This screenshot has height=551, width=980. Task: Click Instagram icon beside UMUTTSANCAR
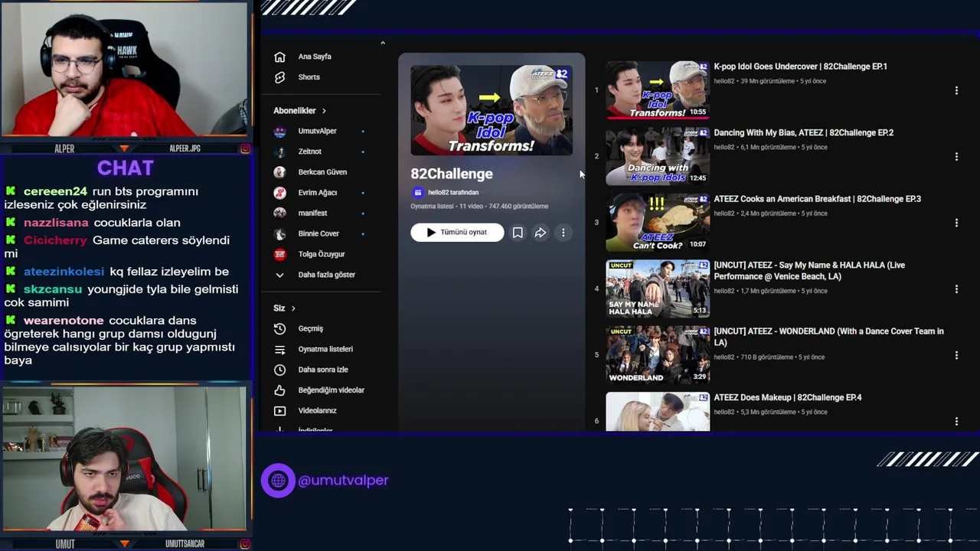point(245,544)
